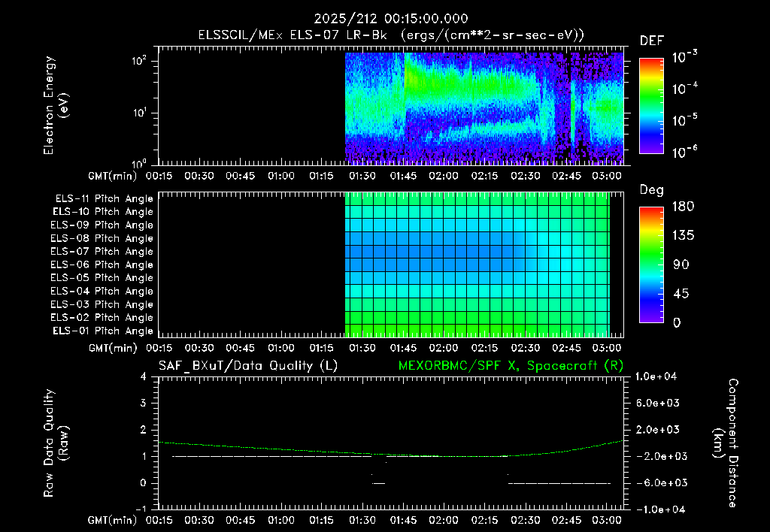Select the ELS-07 Pitch Angle row label
Screen dimensions: 770x532
coord(102,251)
